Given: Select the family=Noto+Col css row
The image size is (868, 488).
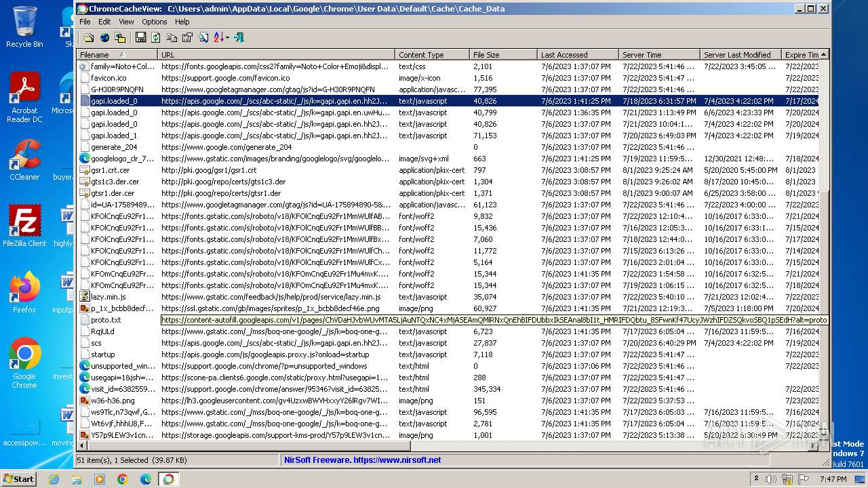Looking at the screenshot, I should click(448, 66).
